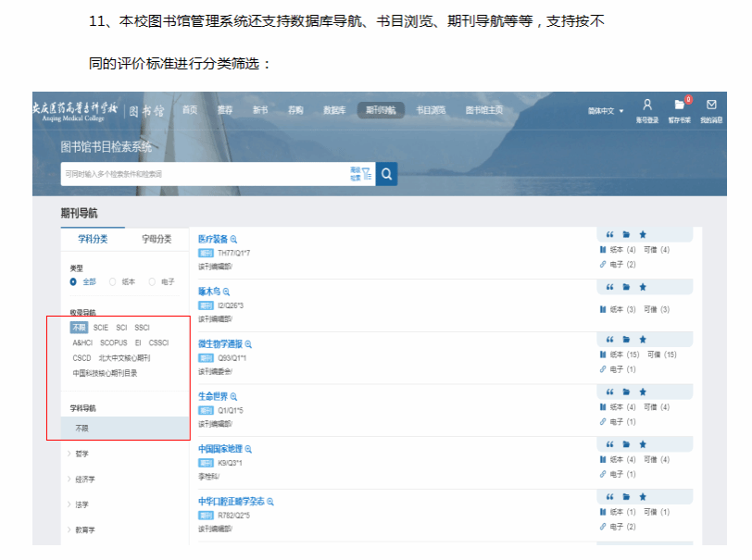Open the 中国国家地理 journal title link
This screenshot has height=560, width=752.
point(219,449)
